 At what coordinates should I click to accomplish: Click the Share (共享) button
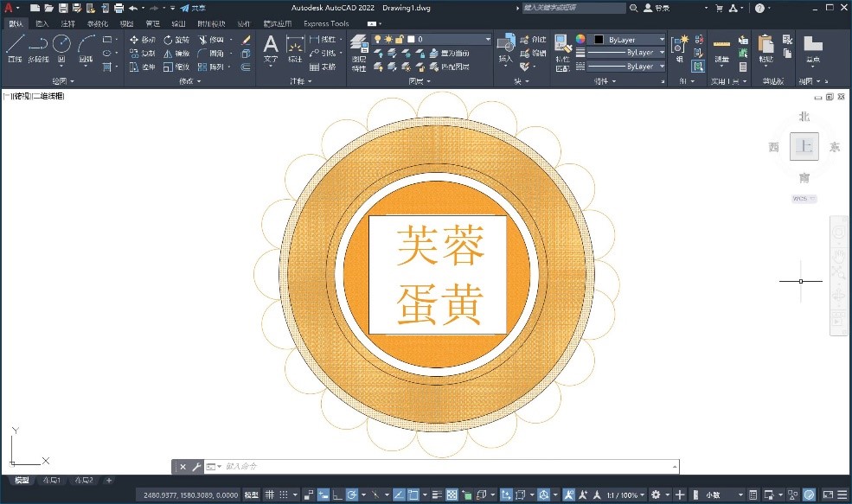click(x=193, y=8)
